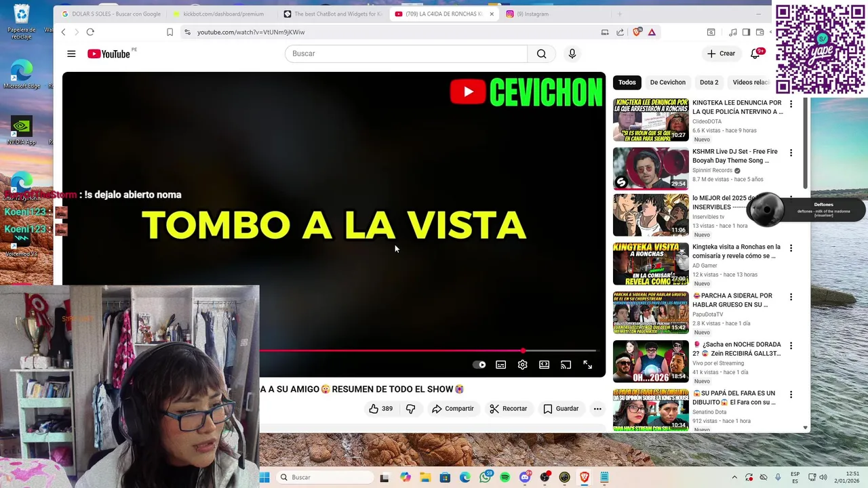868x488 pixels.
Task: Open the KINGTEKA LEE DENUNCIA video thumbnail
Action: pos(651,119)
